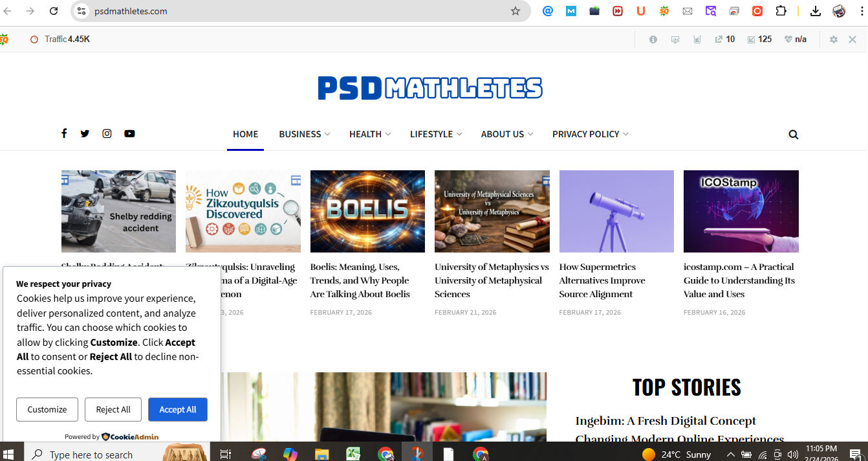
Task: Click the Reject All cookies button
Action: [x=113, y=410]
